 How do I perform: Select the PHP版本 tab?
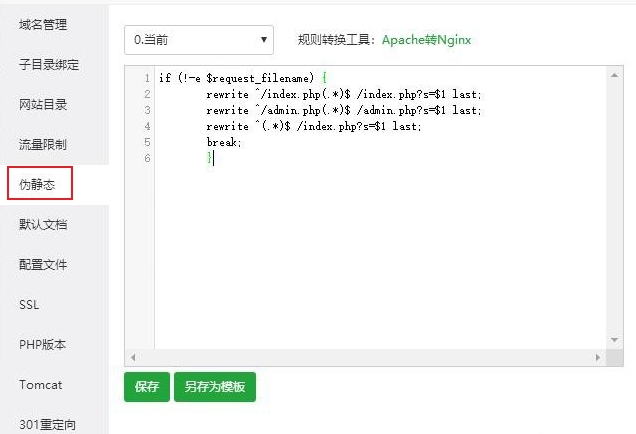point(42,344)
